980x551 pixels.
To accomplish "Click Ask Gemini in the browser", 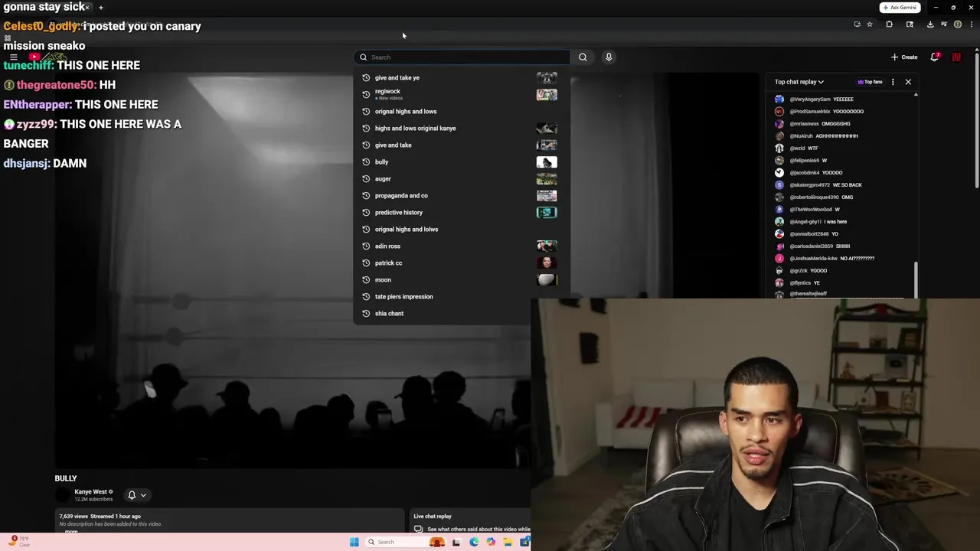I will [x=900, y=8].
